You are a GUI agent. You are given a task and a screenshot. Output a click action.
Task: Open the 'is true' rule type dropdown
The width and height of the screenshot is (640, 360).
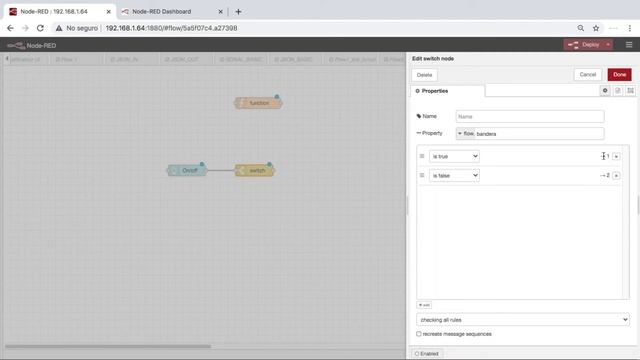454,156
